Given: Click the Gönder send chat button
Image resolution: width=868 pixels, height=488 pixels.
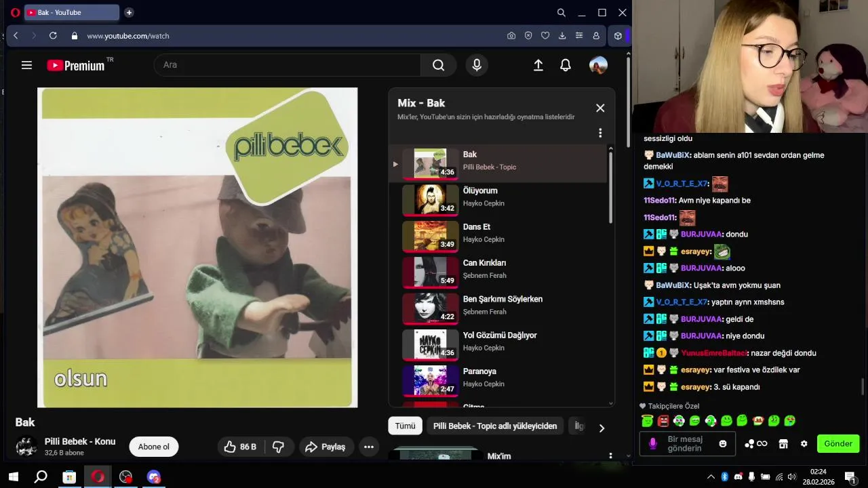Looking at the screenshot, I should click(838, 444).
